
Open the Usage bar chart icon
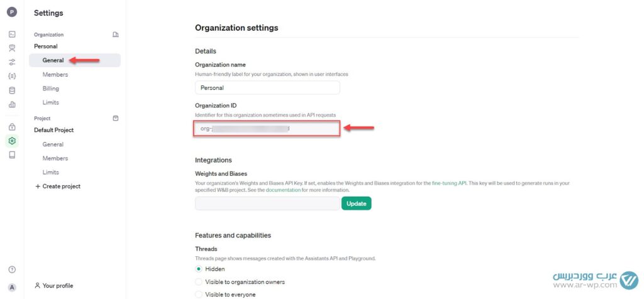tap(12, 104)
